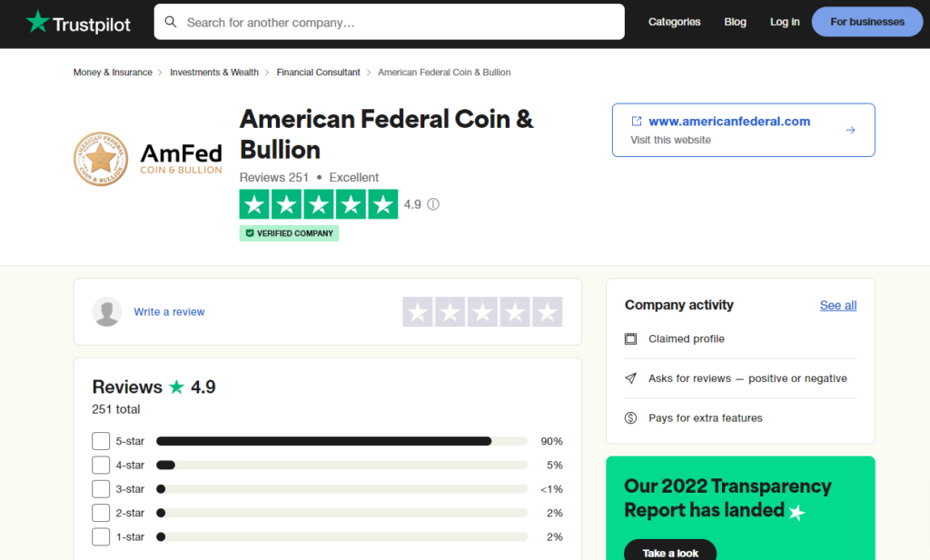Rate four stars in the Write a review box
The image size is (930, 560).
[515, 311]
